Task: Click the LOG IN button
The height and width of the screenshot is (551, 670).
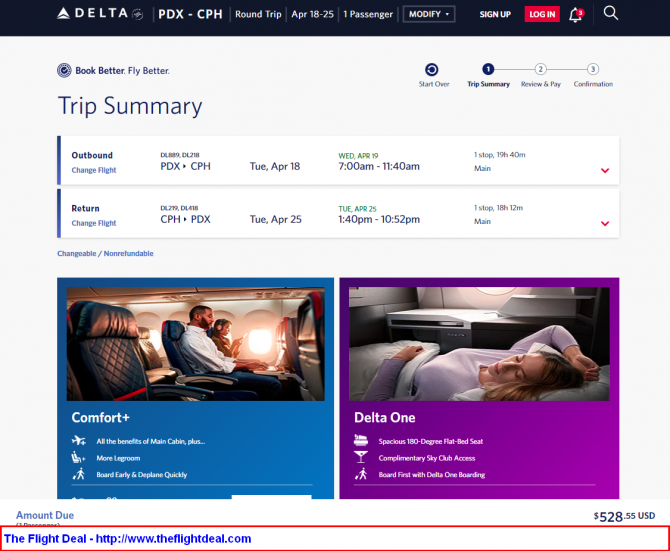Action: 542,14
